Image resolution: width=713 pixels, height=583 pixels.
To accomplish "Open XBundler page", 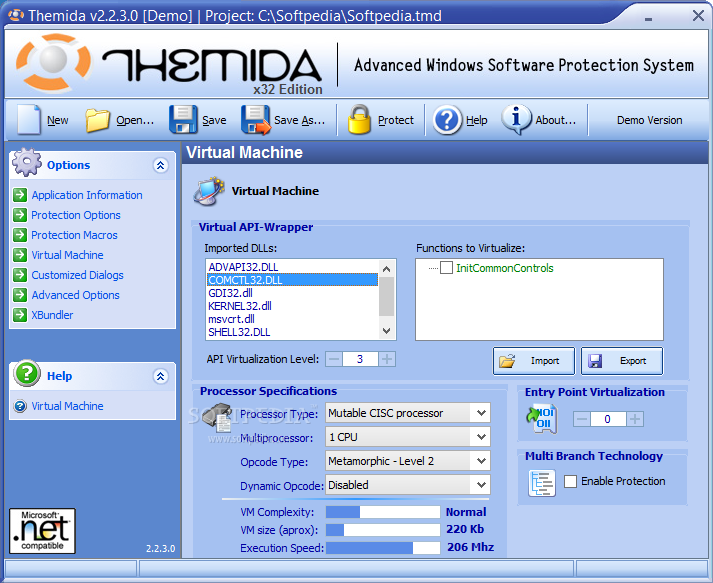I will 52,315.
